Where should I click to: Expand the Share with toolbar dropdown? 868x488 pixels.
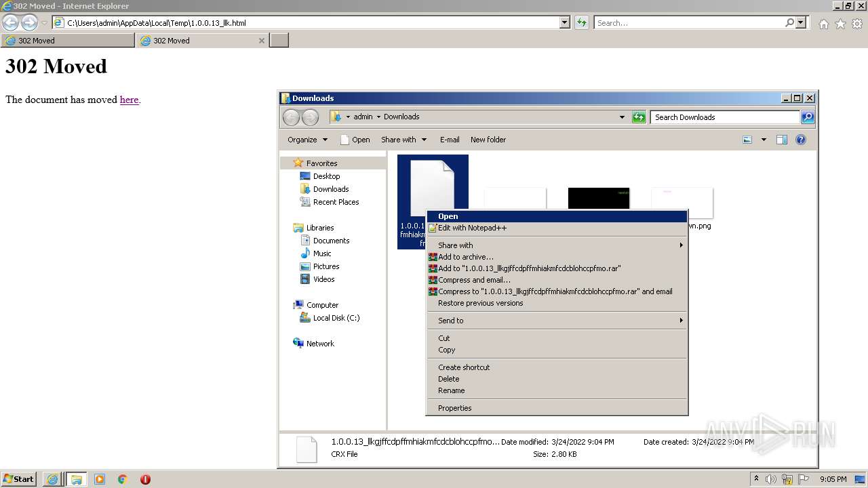click(424, 140)
